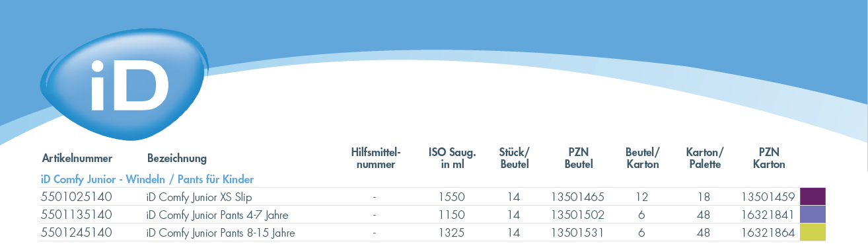Open the iD Comfy Junior section heading
Viewport: 868px width, 246px height.
147,179
